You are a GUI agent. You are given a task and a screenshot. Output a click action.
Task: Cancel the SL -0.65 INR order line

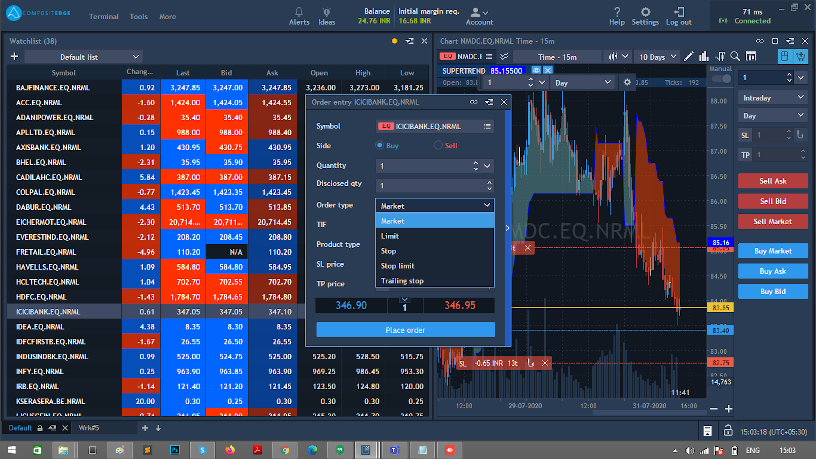(x=545, y=363)
